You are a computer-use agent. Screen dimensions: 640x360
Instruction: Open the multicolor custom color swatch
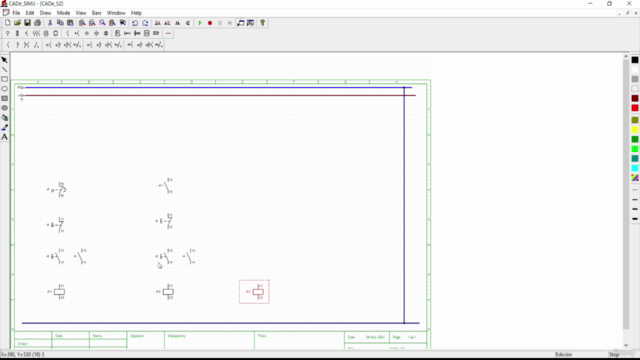(635, 178)
